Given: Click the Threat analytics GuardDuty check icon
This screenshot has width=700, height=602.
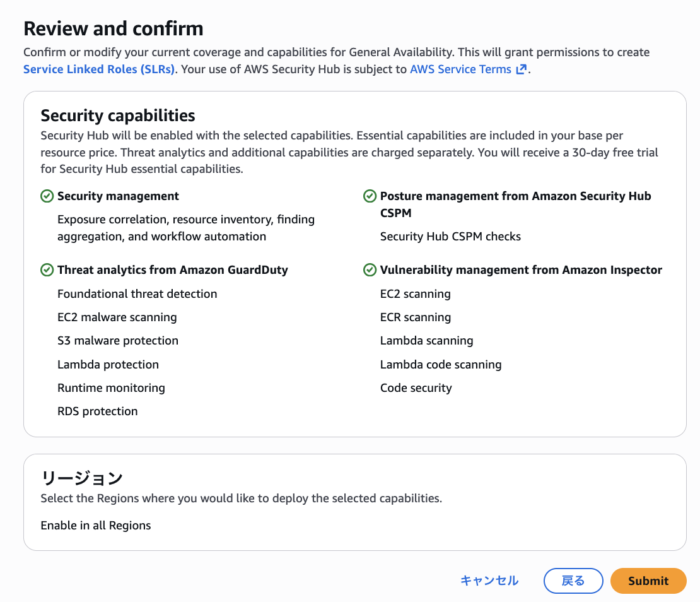Looking at the screenshot, I should pos(47,270).
